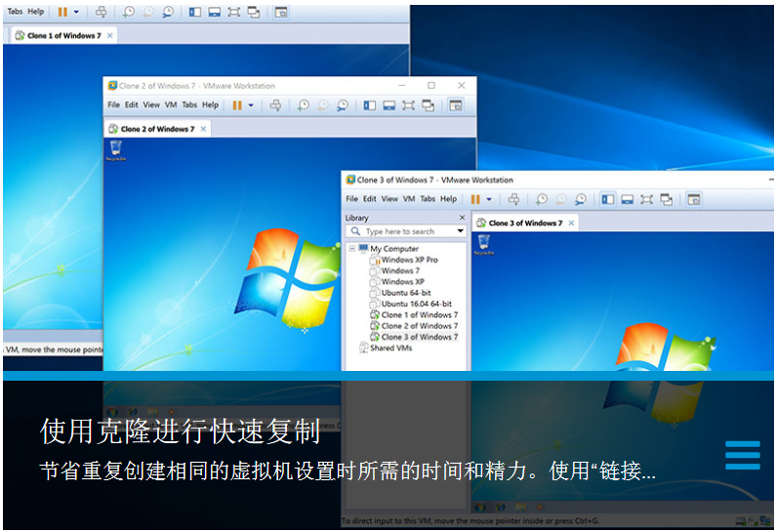Open Help menu in Clone 1 window
The height and width of the screenshot is (532, 776).
[x=36, y=12]
